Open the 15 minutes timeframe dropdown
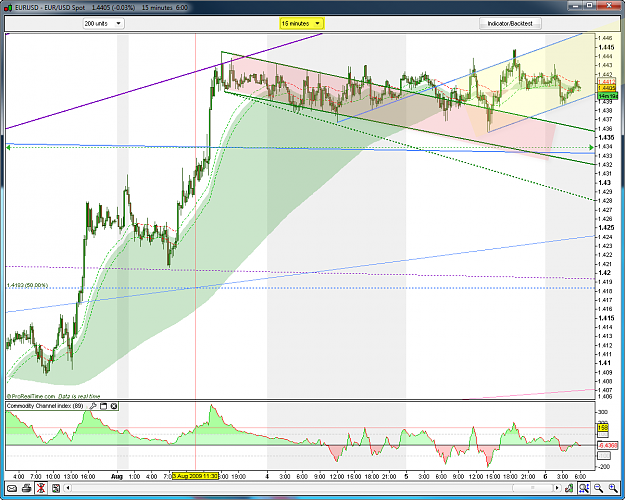This screenshot has height=500, width=625. 301,24
